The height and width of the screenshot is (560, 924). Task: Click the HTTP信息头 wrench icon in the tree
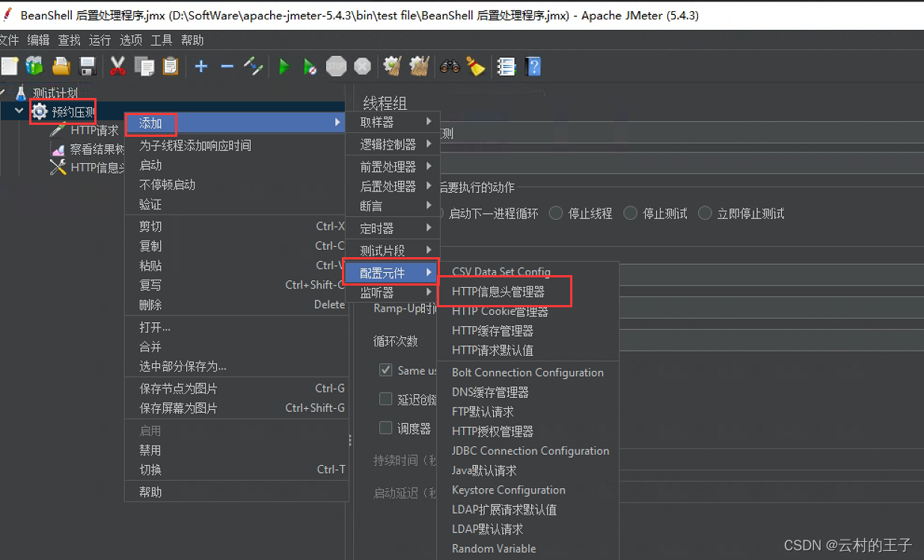pos(58,167)
